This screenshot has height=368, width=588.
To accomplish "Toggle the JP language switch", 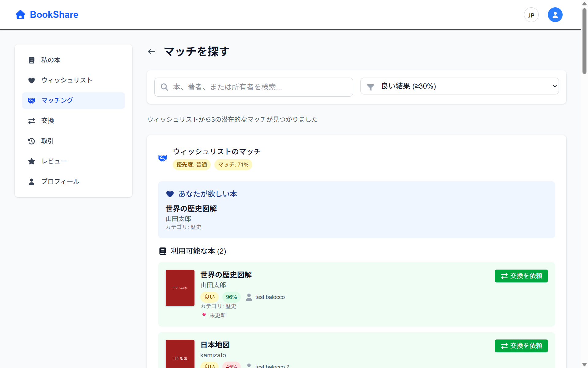I will pyautogui.click(x=531, y=15).
